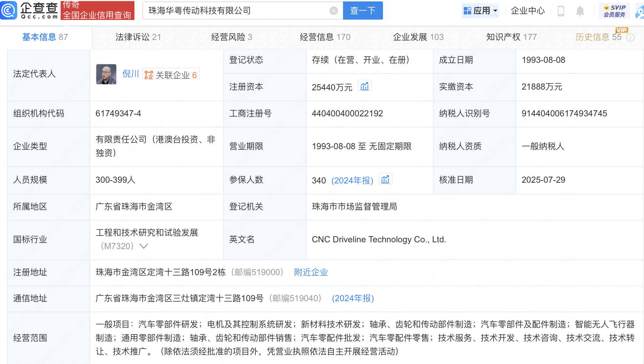Open 附近企业 nearby companies link

(311, 272)
